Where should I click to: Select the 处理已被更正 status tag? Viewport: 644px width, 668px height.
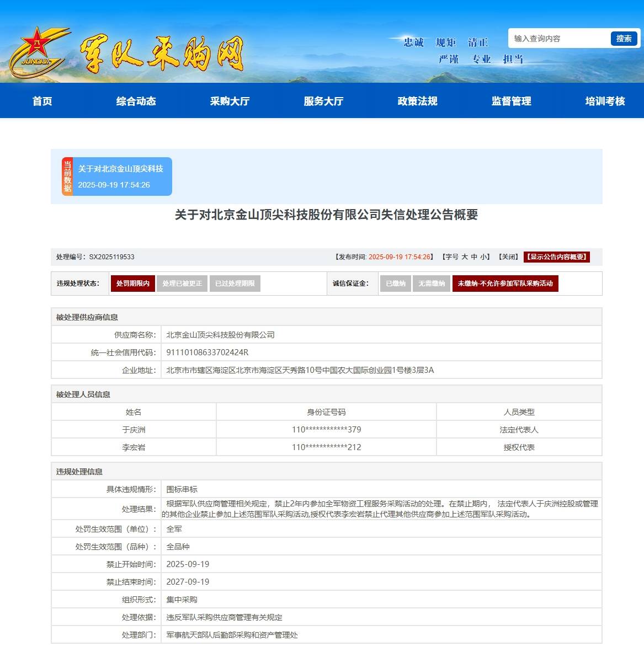point(182,284)
